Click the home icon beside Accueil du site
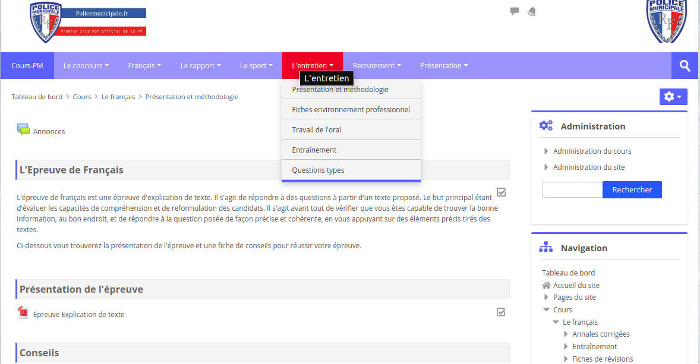This screenshot has width=700, height=364. tap(546, 285)
